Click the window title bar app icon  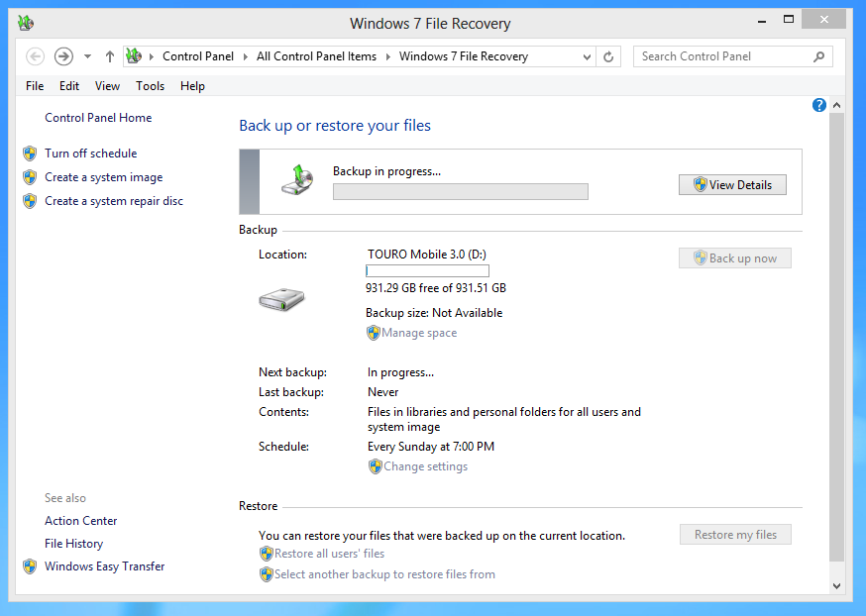pos(26,23)
